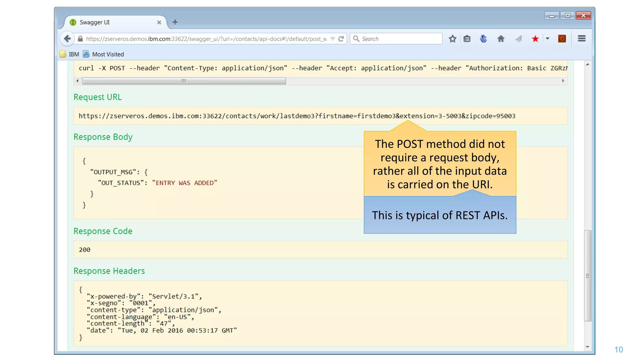Go to the browser home page icon
This screenshot has height=362, width=644.
pyautogui.click(x=501, y=39)
